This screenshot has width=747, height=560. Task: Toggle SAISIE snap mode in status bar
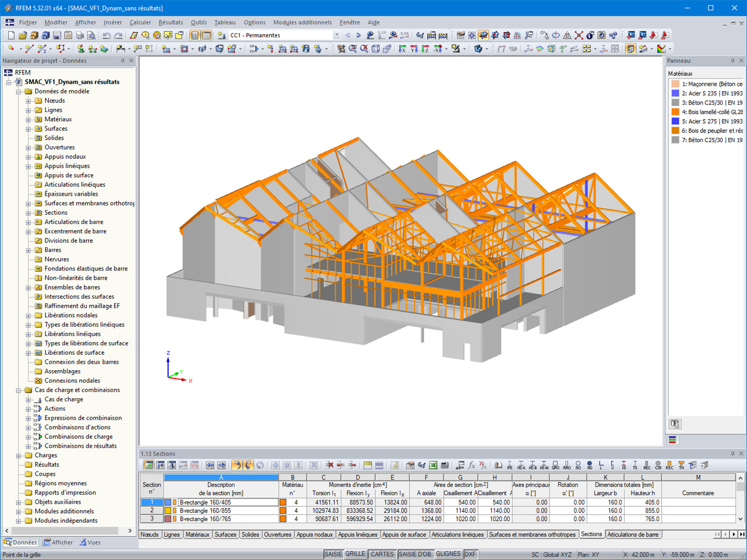tap(333, 554)
